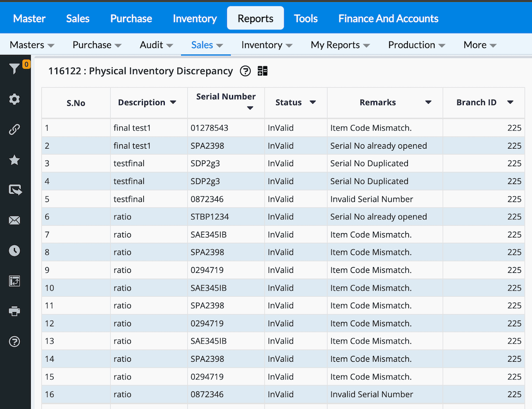Screen dimensions: 532x409
Task: Open the Description column dropdown arrow
Action: click(x=173, y=102)
